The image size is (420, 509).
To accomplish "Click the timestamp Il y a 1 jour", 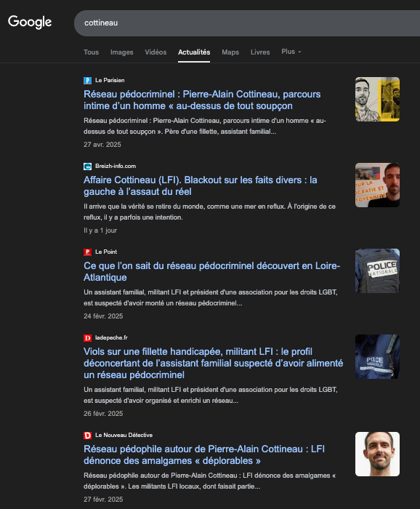I will 100,231.
